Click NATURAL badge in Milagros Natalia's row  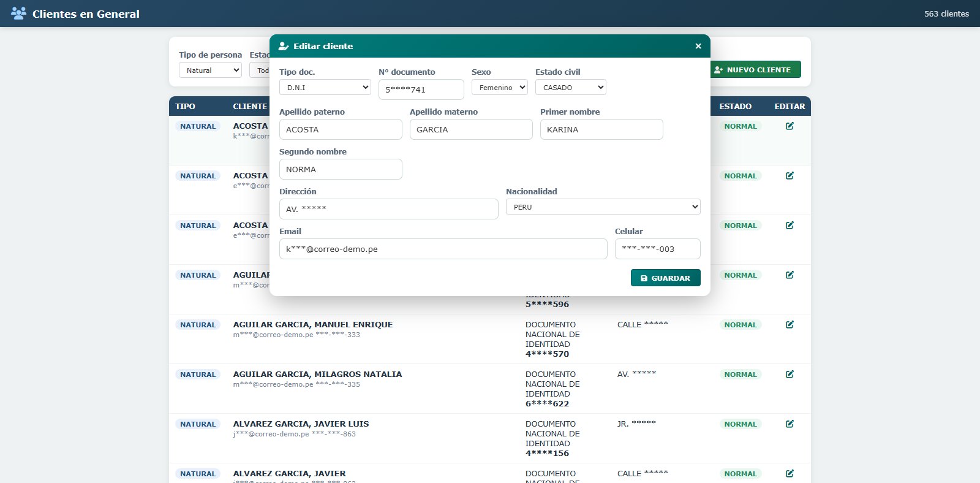click(198, 375)
